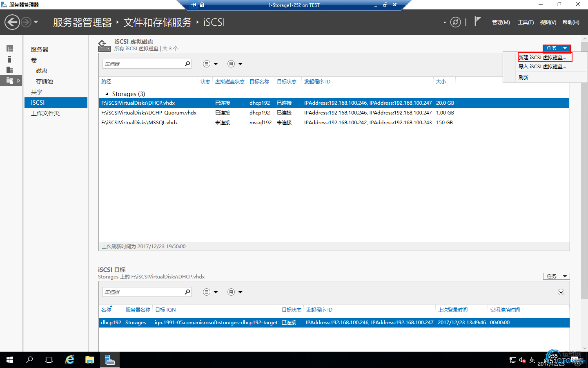Open the dropdown arrow beside the refresh icon
Image resolution: width=588 pixels, height=368 pixels.
click(445, 22)
